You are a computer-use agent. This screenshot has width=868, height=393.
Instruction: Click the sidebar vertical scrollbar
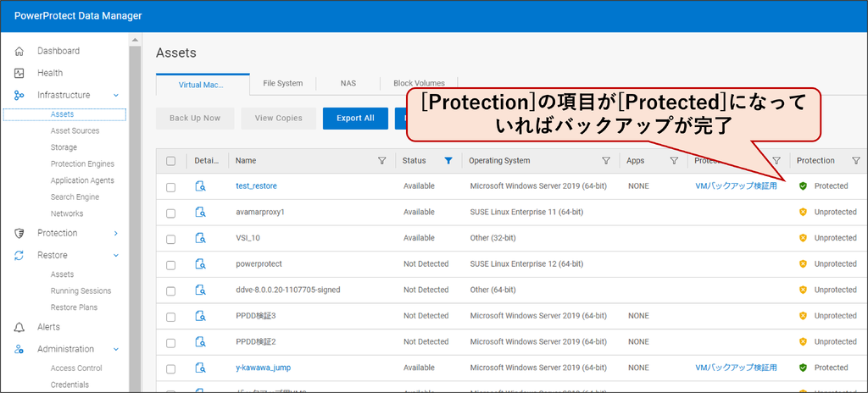click(135, 219)
